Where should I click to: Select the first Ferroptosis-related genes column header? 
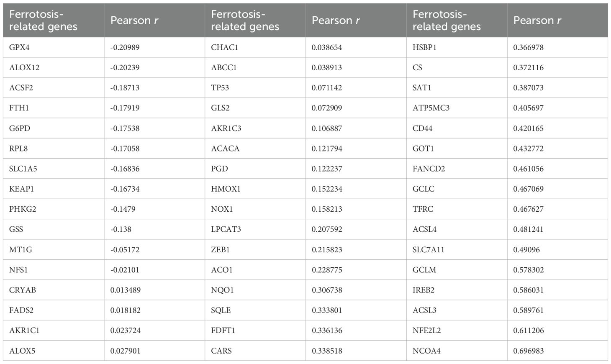click(x=43, y=21)
